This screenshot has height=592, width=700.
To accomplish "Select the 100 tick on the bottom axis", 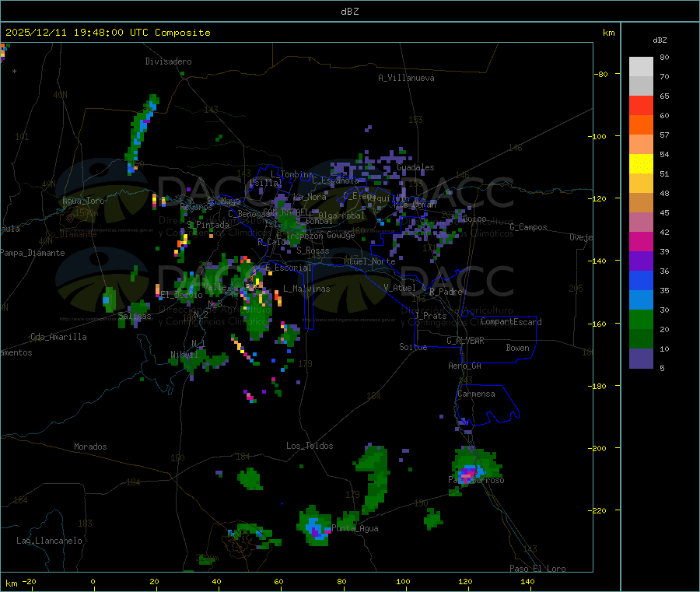I will [x=403, y=581].
